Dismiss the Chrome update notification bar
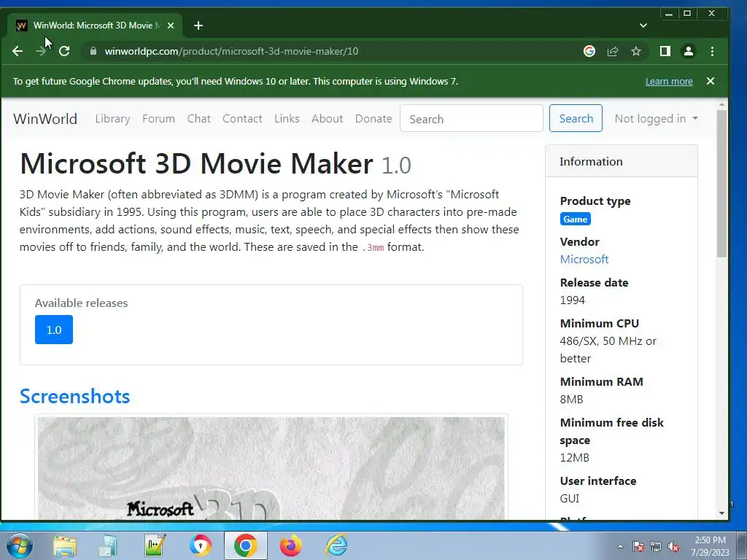Screen dimensions: 747x560 point(711,81)
